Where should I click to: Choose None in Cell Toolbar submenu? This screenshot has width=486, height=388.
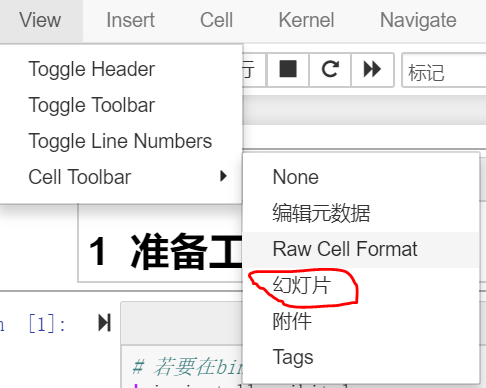pyautogui.click(x=361, y=177)
